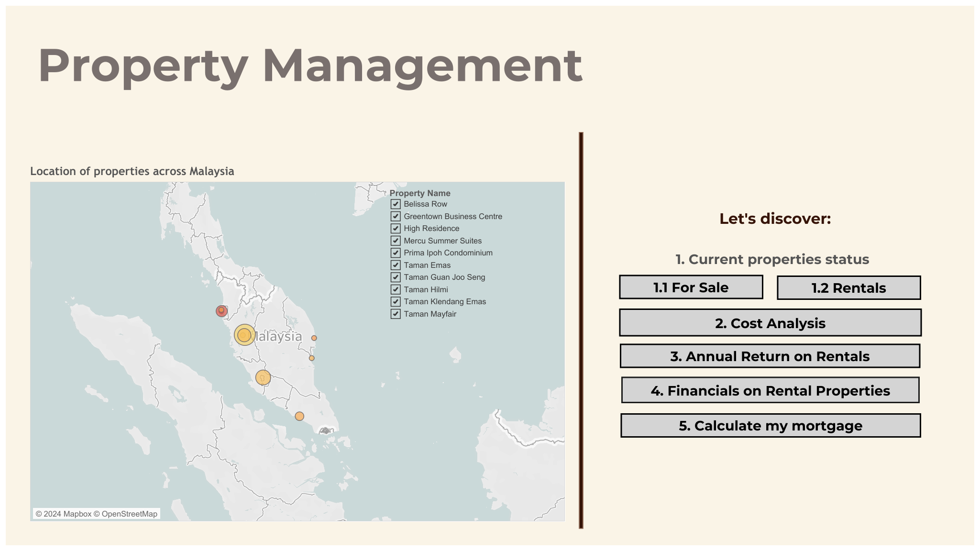Uncheck the Taman Emas checkbox

396,265
